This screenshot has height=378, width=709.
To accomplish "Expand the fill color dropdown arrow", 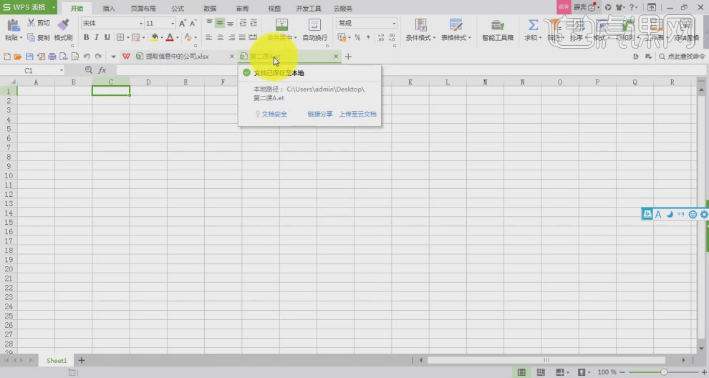I will point(161,38).
